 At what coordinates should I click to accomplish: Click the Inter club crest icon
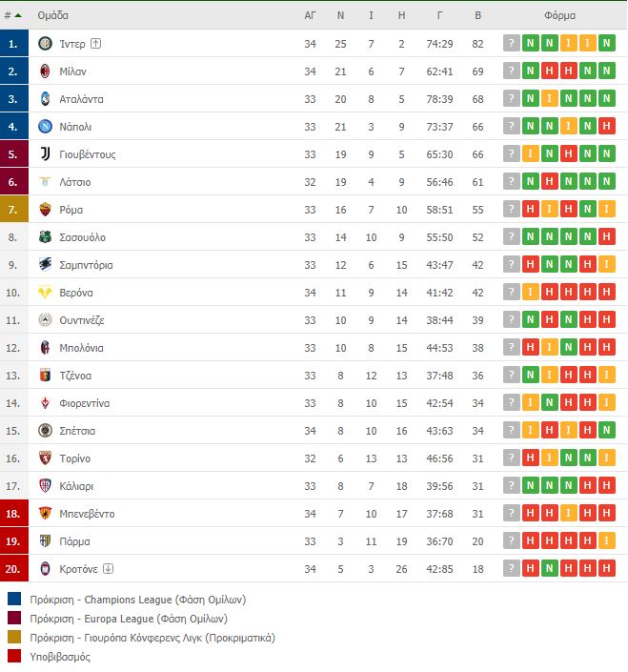pos(45,44)
